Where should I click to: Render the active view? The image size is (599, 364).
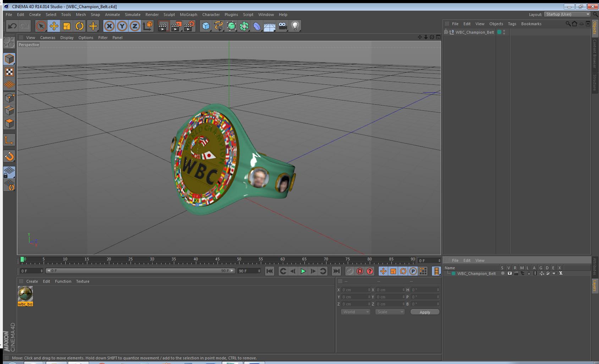click(163, 26)
